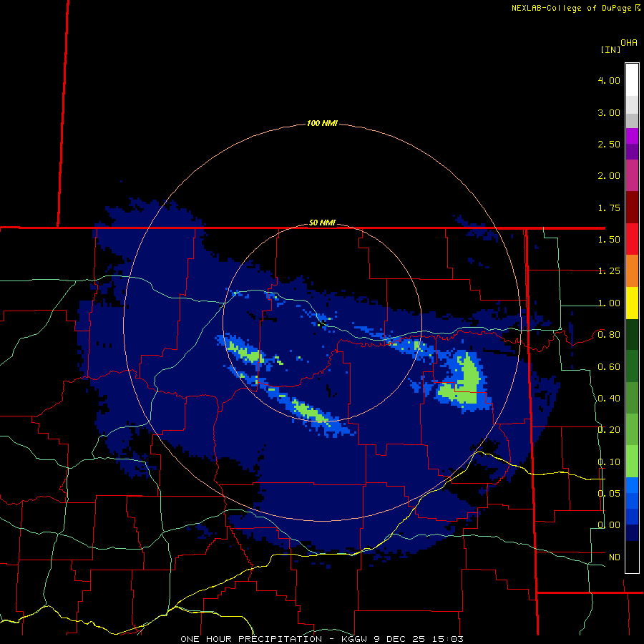The width and height of the screenshot is (644, 644).
Task: Select the 0.60 legend value
Action: [x=609, y=367]
